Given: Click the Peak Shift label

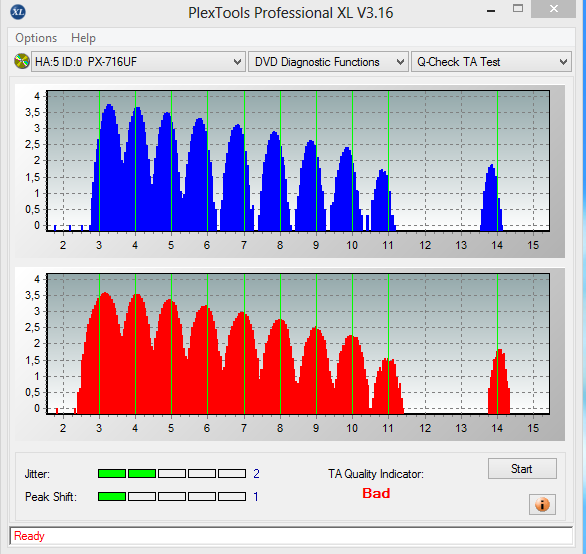Looking at the screenshot, I should (51, 497).
